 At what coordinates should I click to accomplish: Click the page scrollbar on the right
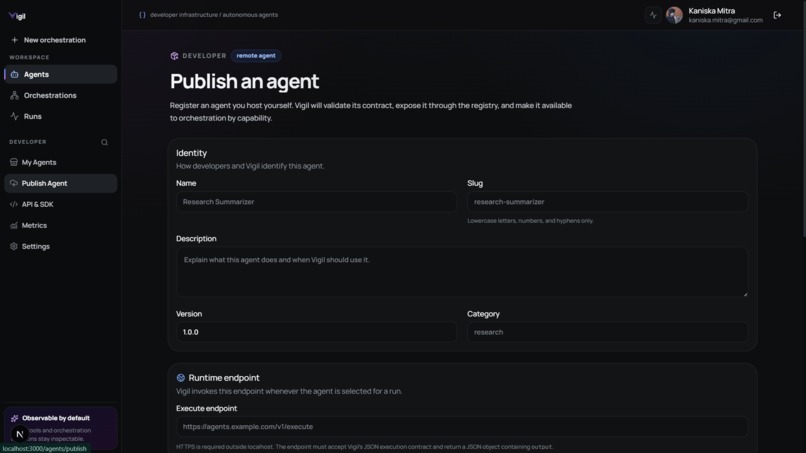(803, 118)
